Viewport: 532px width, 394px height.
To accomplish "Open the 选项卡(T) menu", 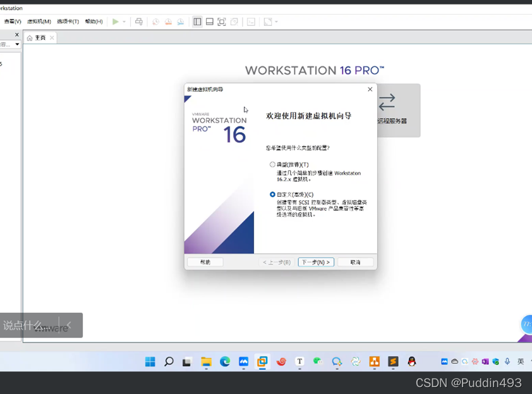I will [68, 22].
